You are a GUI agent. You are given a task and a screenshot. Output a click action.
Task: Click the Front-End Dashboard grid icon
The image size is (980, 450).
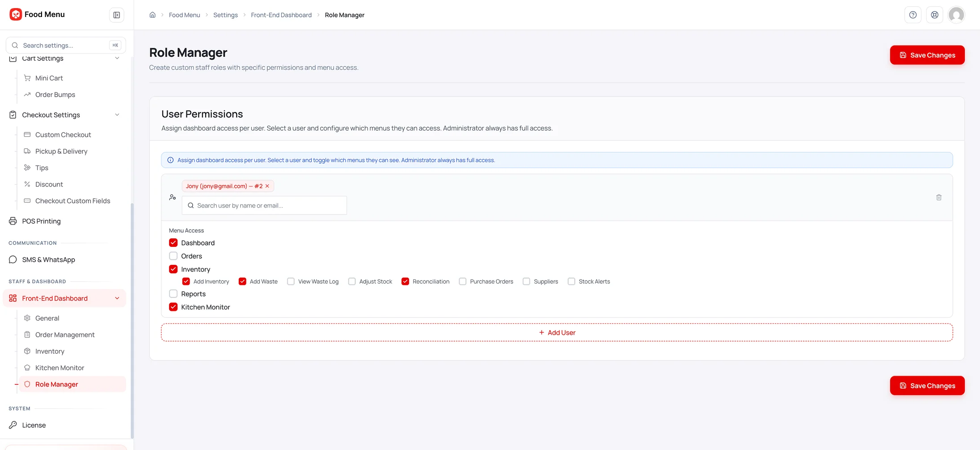click(x=13, y=298)
